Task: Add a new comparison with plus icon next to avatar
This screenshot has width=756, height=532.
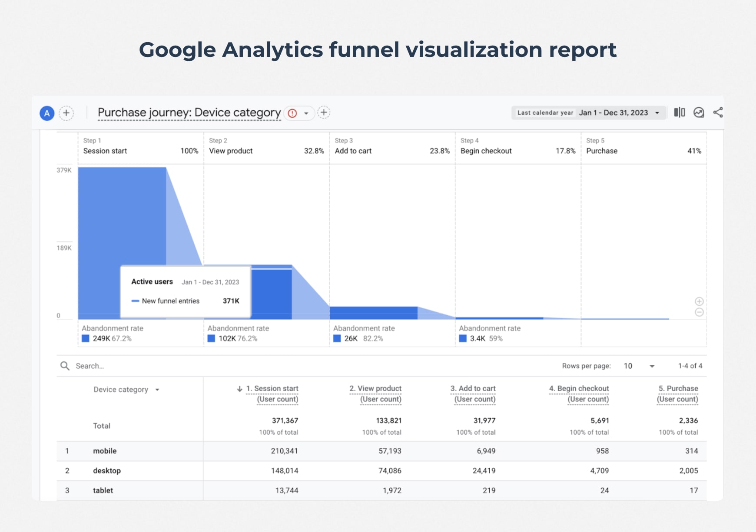Action: tap(66, 113)
